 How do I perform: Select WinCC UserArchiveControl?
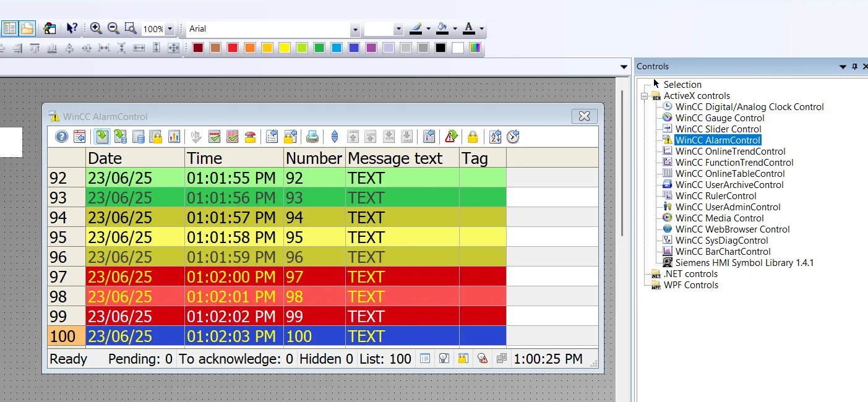(x=729, y=185)
